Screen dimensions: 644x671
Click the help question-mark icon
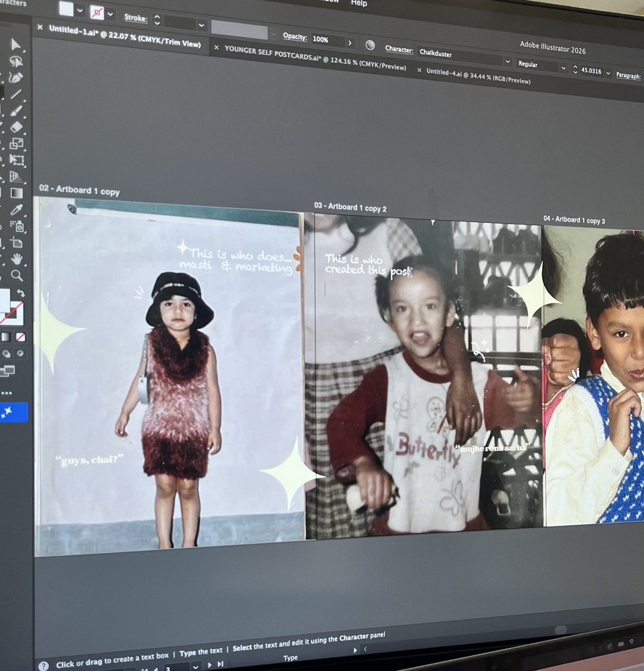coord(44,666)
